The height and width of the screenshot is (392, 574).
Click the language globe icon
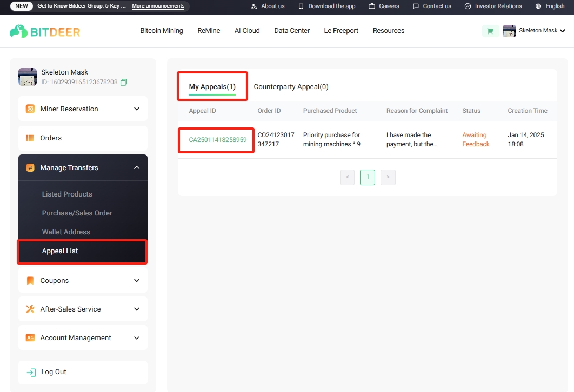(x=538, y=6)
